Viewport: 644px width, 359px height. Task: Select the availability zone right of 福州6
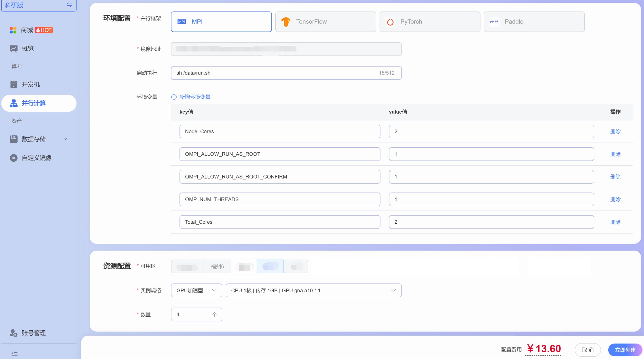pos(243,266)
